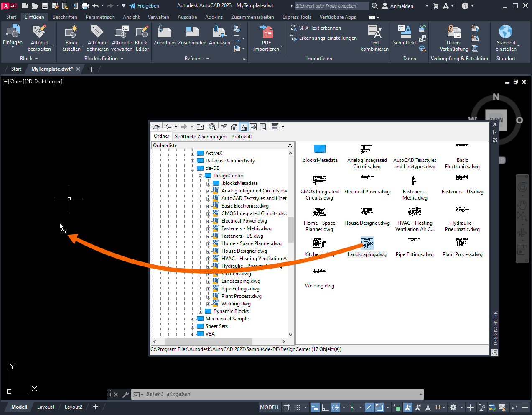Screen dimensions: 532x415
Task: Click the Stichwort oder Frage search field
Action: point(332,6)
